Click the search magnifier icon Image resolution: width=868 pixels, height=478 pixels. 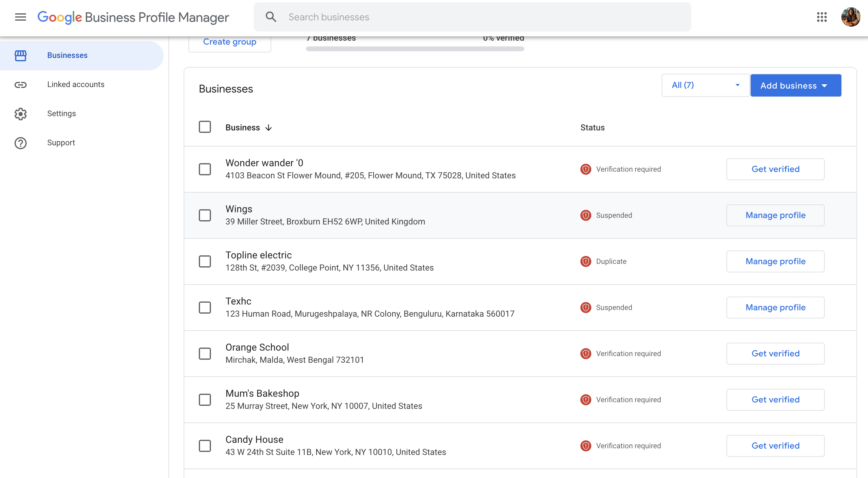[x=271, y=17]
